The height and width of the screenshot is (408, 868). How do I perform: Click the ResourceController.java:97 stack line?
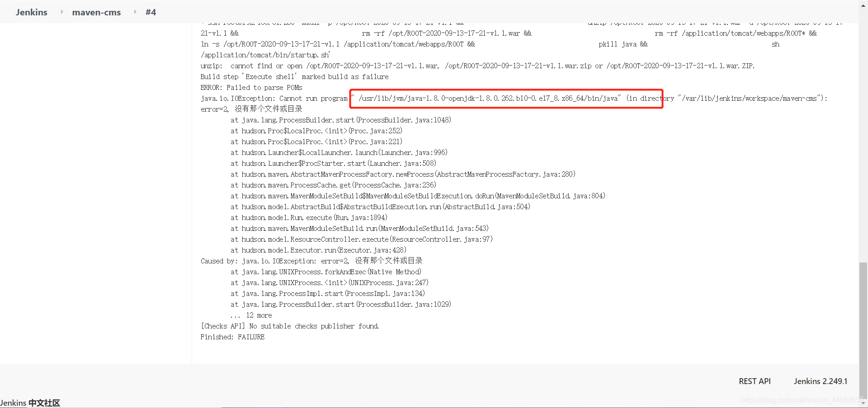tap(362, 239)
